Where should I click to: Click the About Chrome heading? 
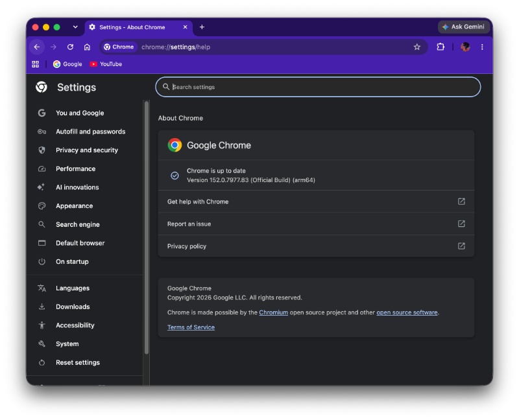click(x=180, y=118)
